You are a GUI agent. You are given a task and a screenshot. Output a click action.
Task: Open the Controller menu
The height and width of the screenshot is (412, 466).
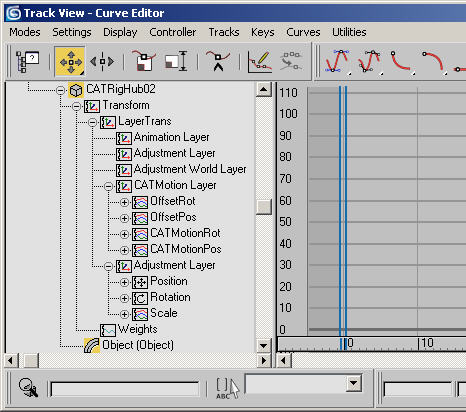[x=172, y=32]
